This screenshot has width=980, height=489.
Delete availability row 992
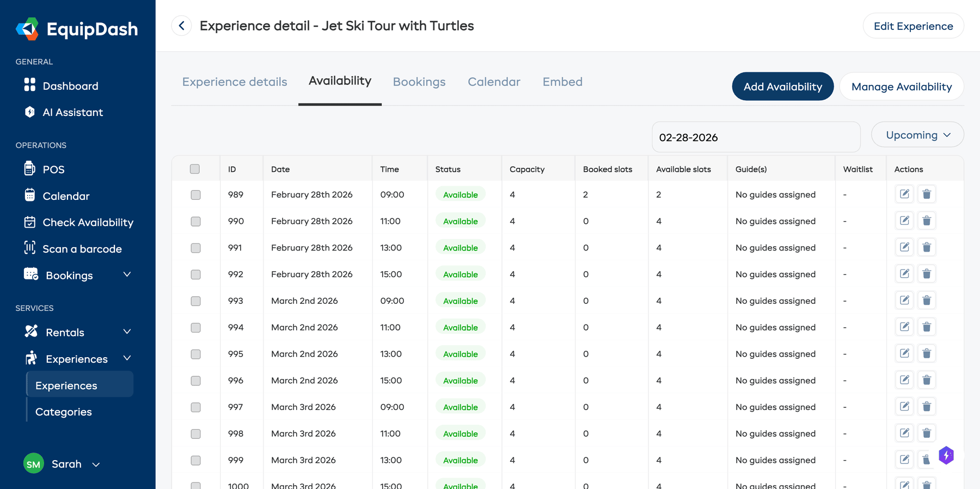click(927, 274)
